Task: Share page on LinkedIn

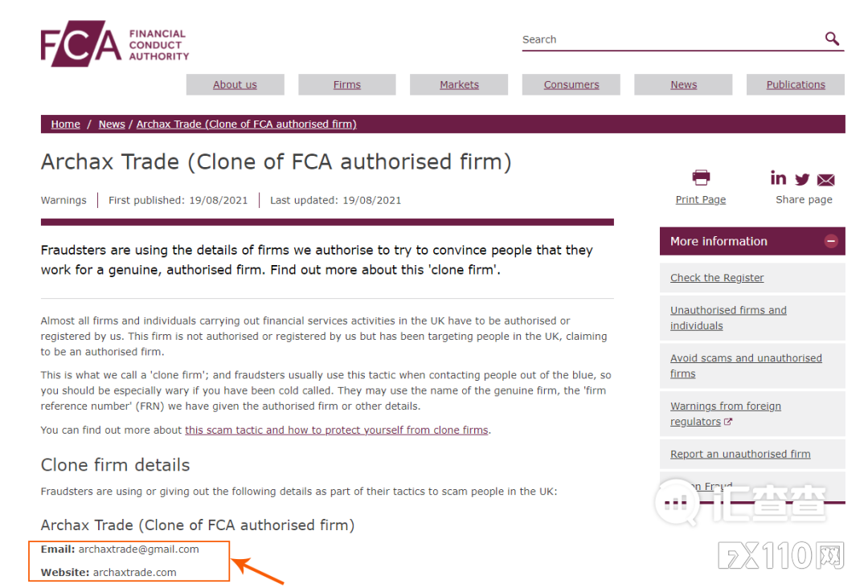Action: pyautogui.click(x=778, y=178)
